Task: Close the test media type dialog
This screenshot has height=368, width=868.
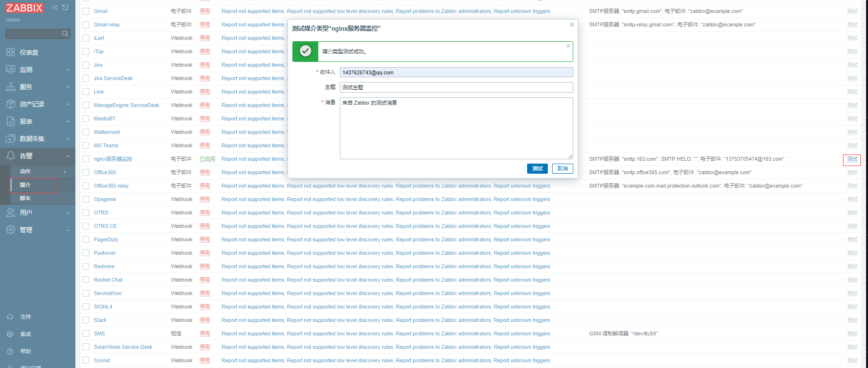Action: coord(572,24)
